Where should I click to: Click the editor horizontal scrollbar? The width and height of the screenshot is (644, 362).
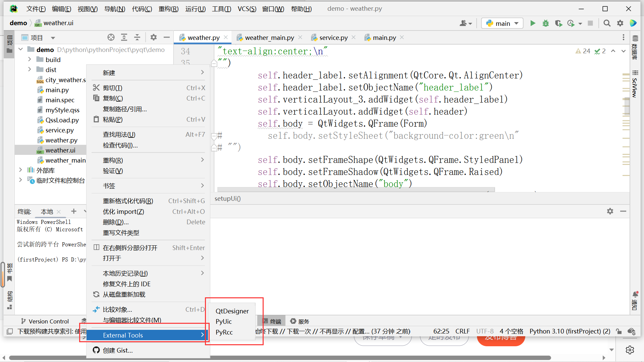pyautogui.click(x=356, y=190)
